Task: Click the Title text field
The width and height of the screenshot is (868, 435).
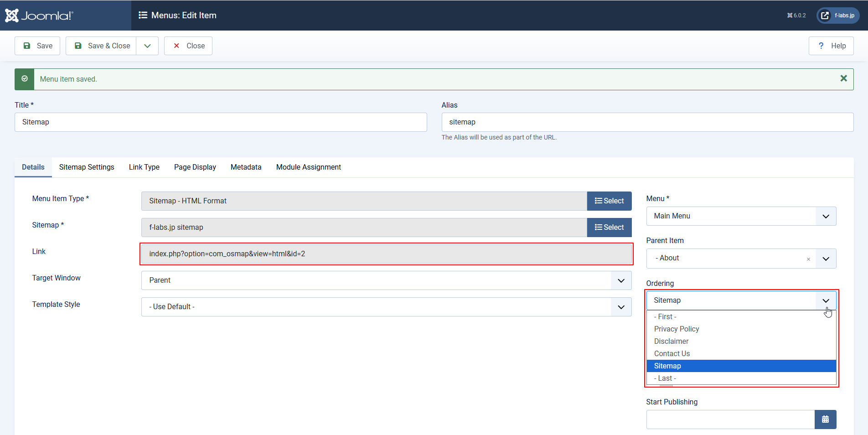Action: (x=221, y=122)
